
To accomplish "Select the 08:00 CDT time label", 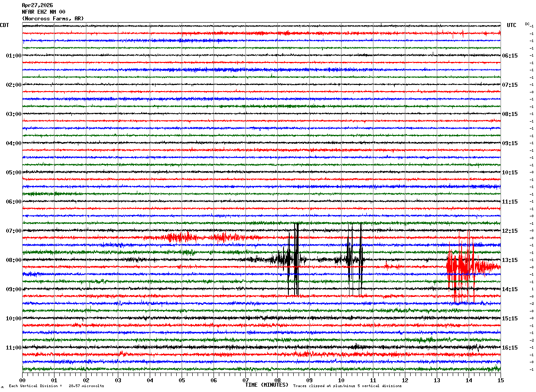I will click(14, 260).
